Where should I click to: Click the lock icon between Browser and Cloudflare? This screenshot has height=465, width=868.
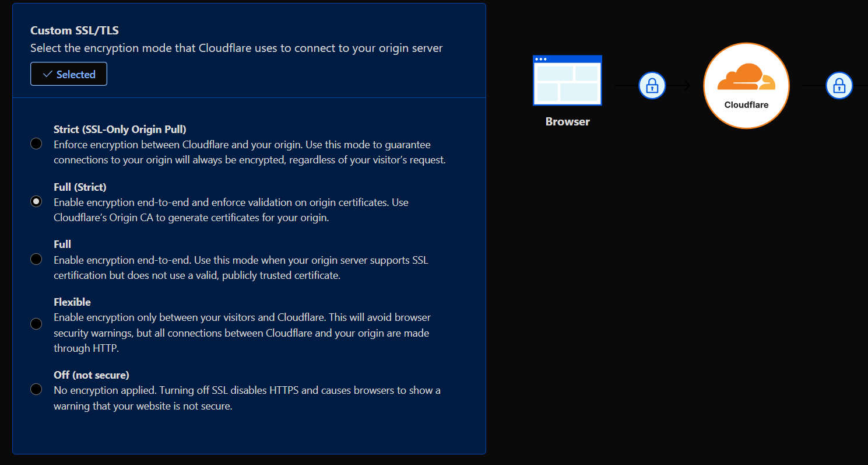tap(652, 86)
